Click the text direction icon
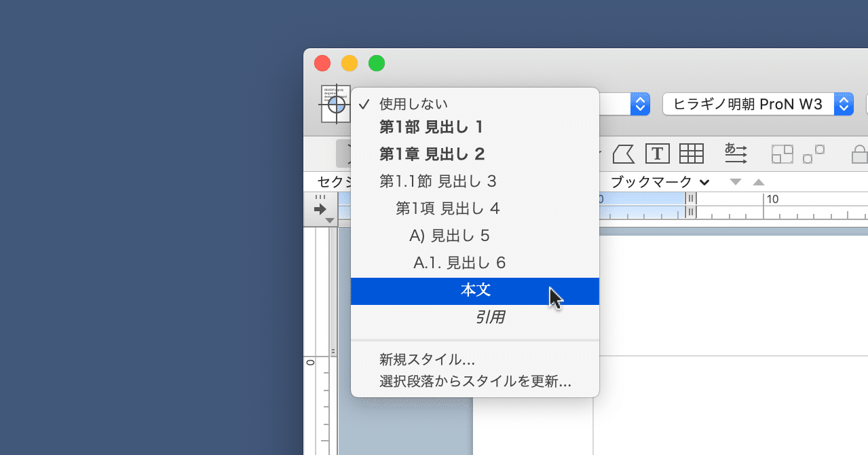Screen dimensions: 868x455 pos(736,153)
